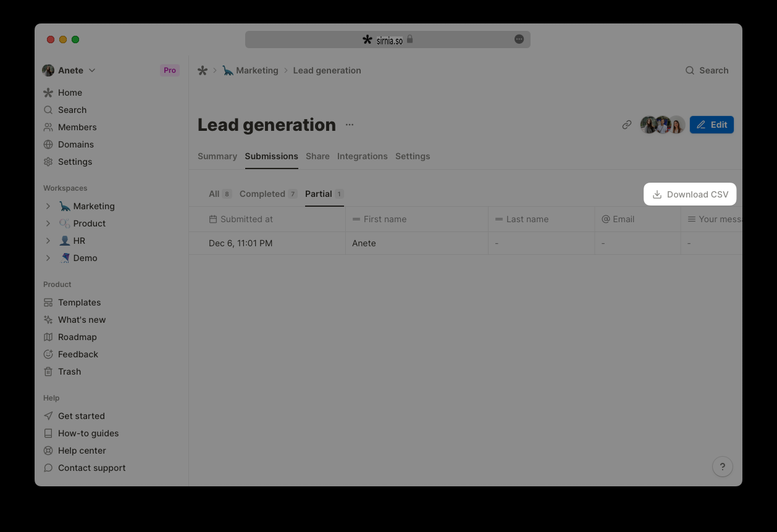The image size is (777, 532).
Task: Open the Feedback page
Action: point(70,354)
